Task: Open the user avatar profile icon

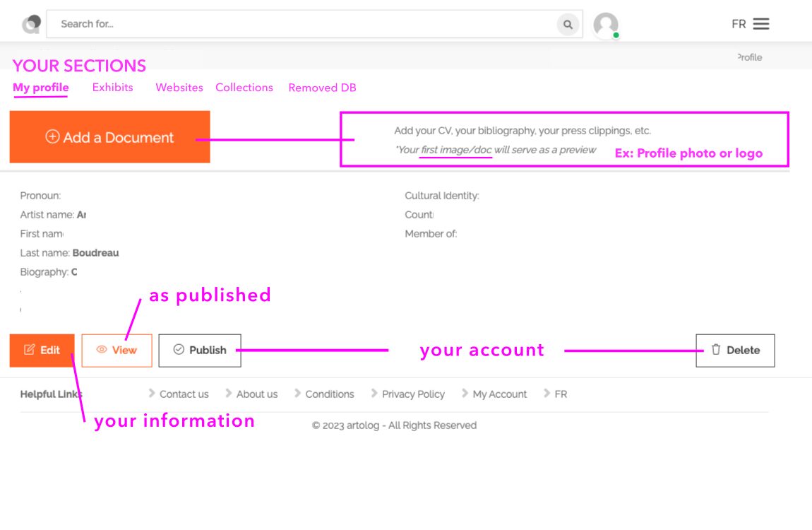Action: click(x=606, y=25)
